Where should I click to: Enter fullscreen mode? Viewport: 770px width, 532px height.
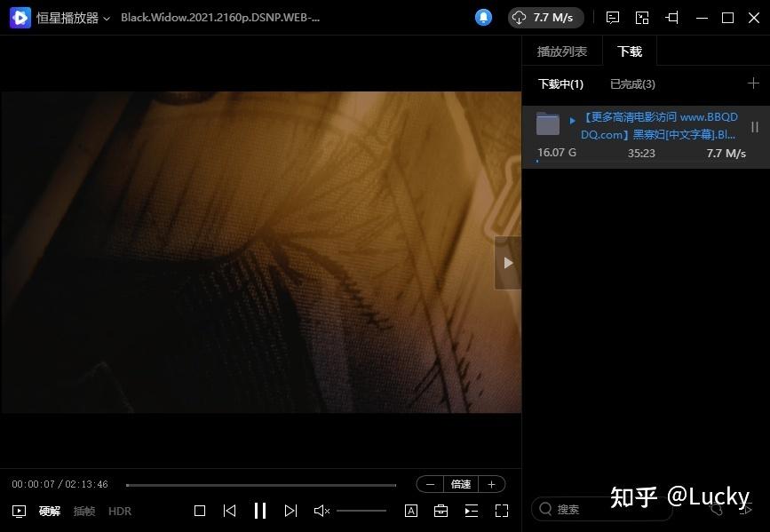(502, 511)
